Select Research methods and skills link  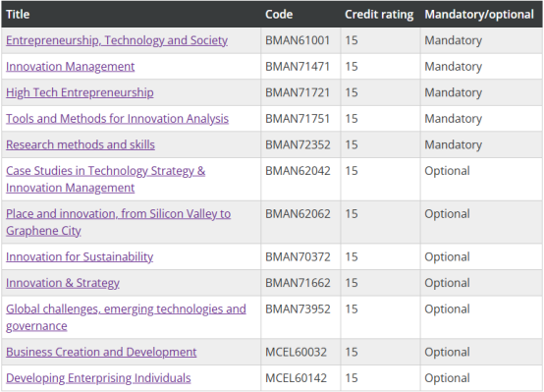click(81, 144)
